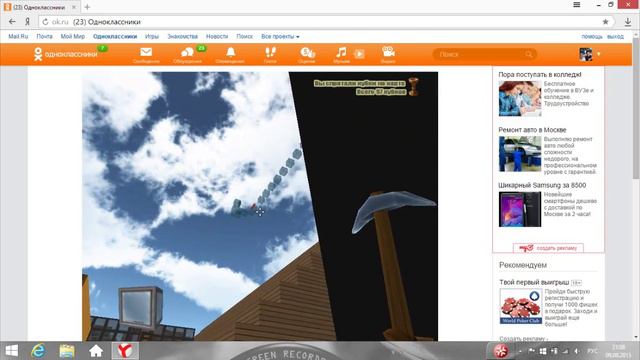Open Новости in the top bar
The image size is (640, 360).
coord(217,36)
